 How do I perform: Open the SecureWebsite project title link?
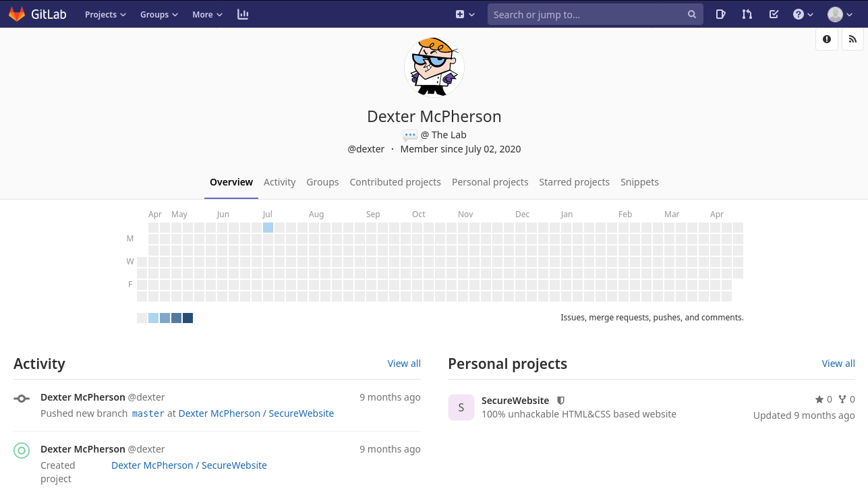(x=515, y=401)
